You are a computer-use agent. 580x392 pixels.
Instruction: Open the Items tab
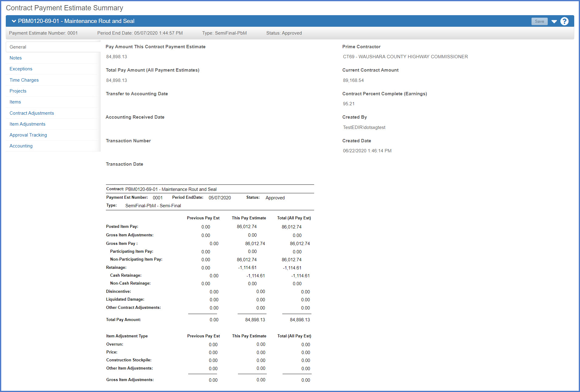(15, 102)
